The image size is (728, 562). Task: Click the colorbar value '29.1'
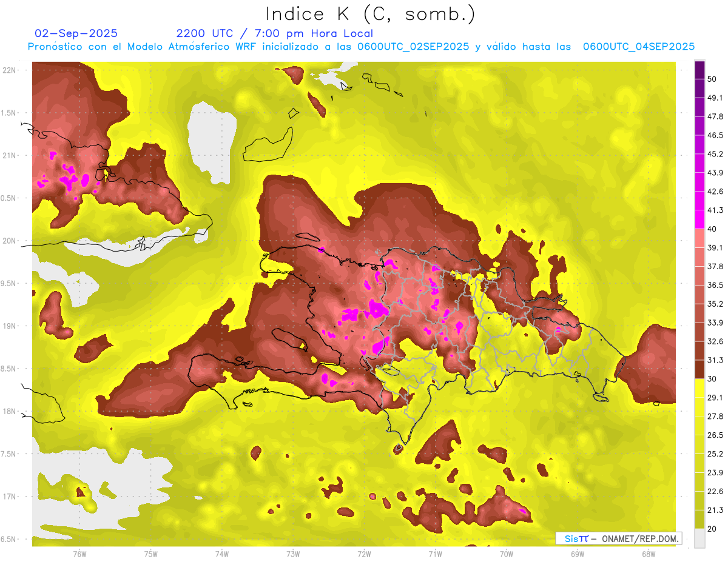[x=715, y=398]
